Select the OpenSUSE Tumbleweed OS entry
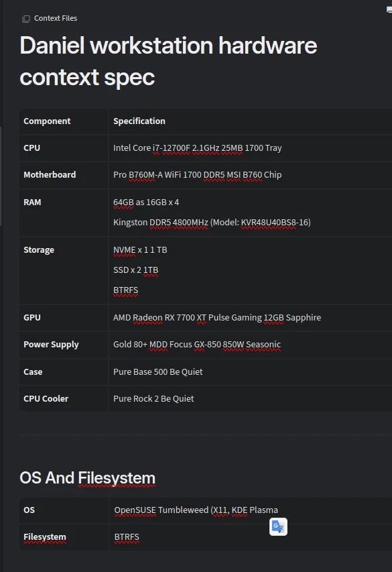The height and width of the screenshot is (572, 392). [x=193, y=510]
